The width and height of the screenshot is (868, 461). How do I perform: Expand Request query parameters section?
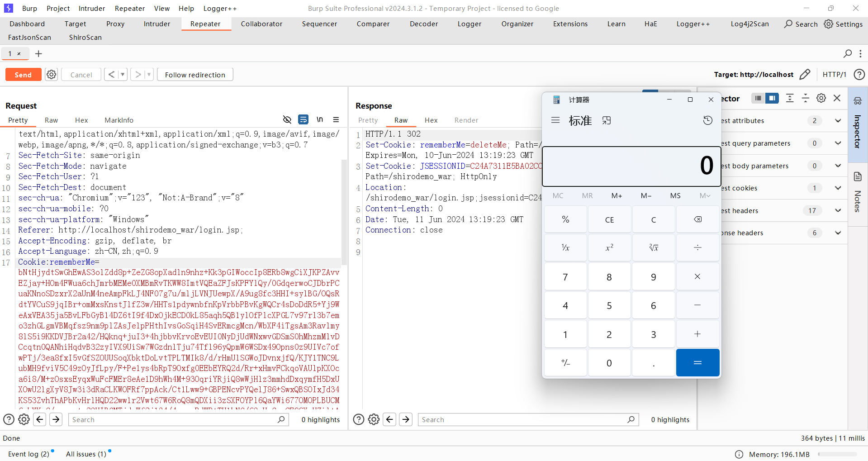tap(838, 143)
